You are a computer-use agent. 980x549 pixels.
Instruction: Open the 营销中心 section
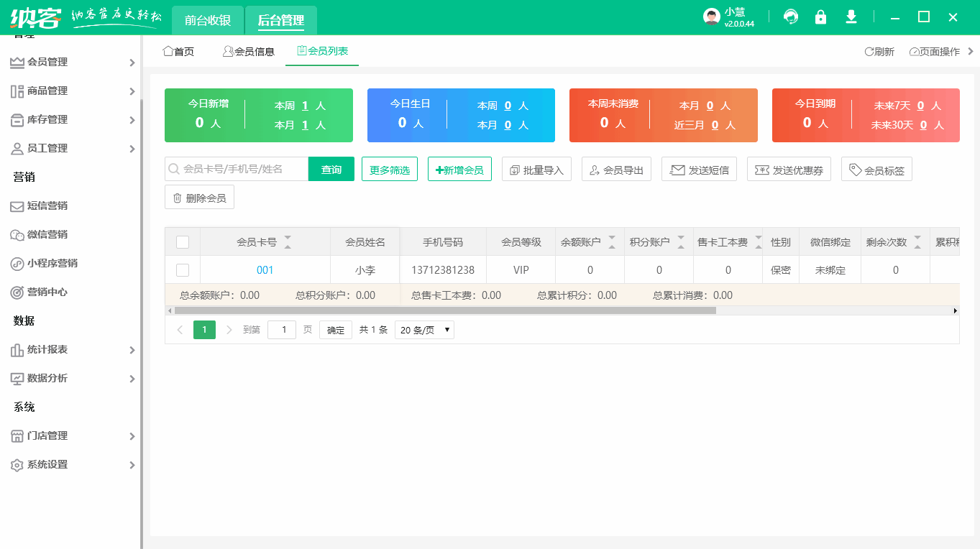46,292
